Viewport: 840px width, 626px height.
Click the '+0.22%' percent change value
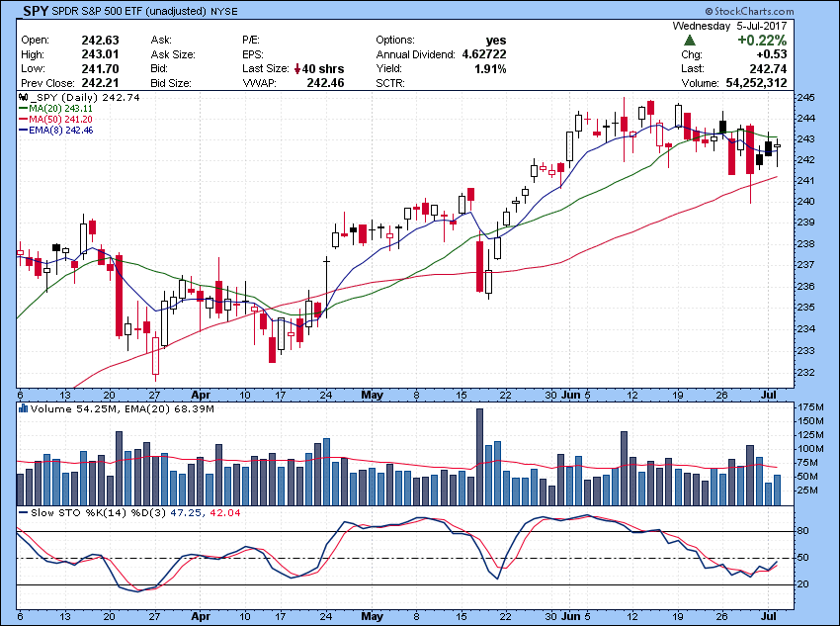click(x=762, y=41)
